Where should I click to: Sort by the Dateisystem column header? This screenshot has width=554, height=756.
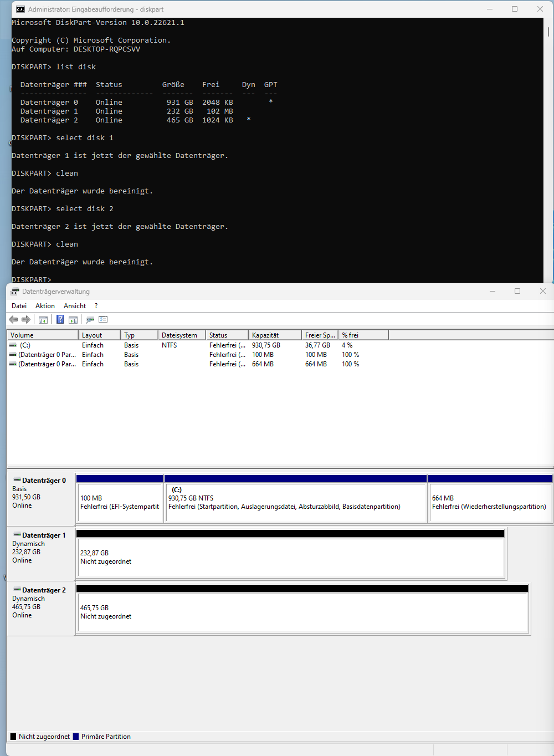[182, 335]
